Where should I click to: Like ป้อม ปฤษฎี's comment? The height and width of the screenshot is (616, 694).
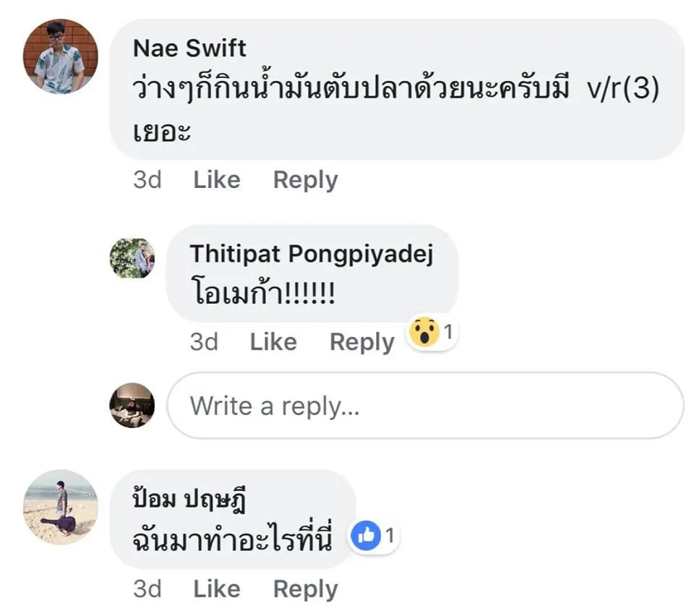tap(216, 589)
